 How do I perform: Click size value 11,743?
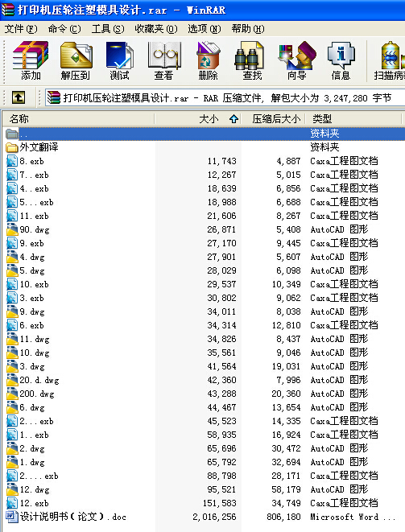pos(221,161)
